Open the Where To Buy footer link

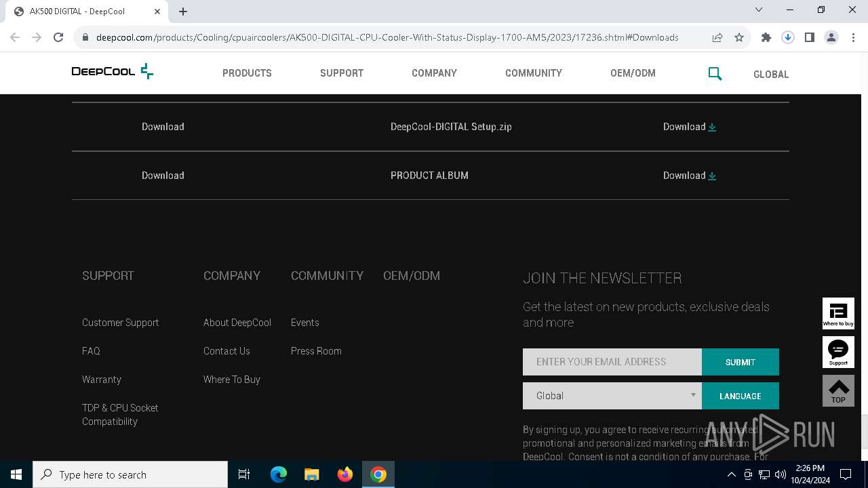coord(232,380)
